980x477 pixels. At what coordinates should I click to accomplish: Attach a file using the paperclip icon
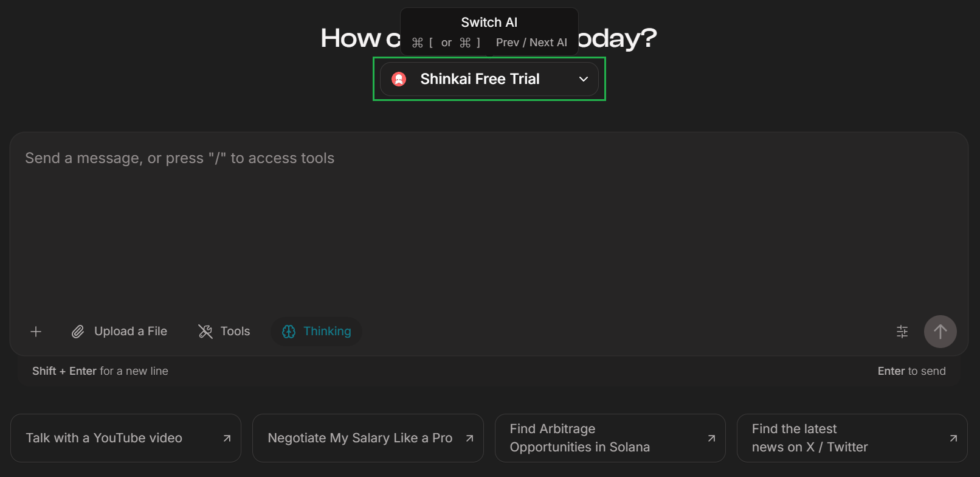pos(78,332)
